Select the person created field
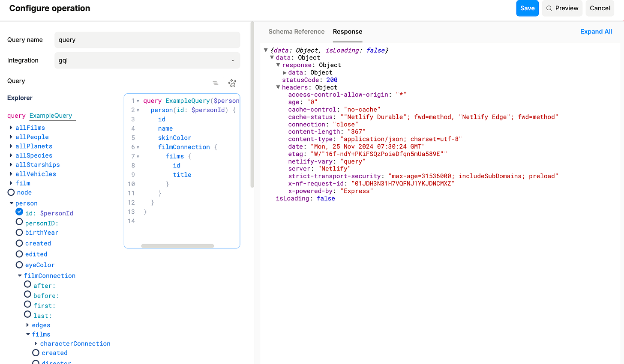 (x=19, y=243)
